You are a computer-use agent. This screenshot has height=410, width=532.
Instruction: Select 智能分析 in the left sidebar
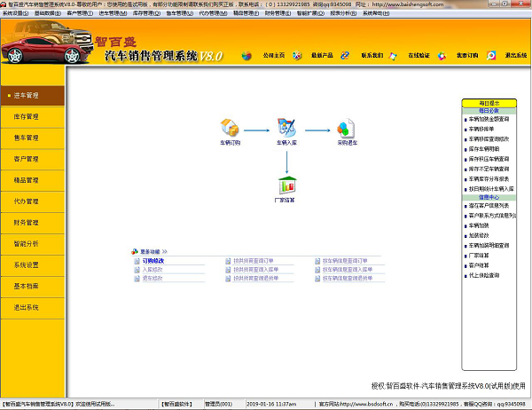33,244
